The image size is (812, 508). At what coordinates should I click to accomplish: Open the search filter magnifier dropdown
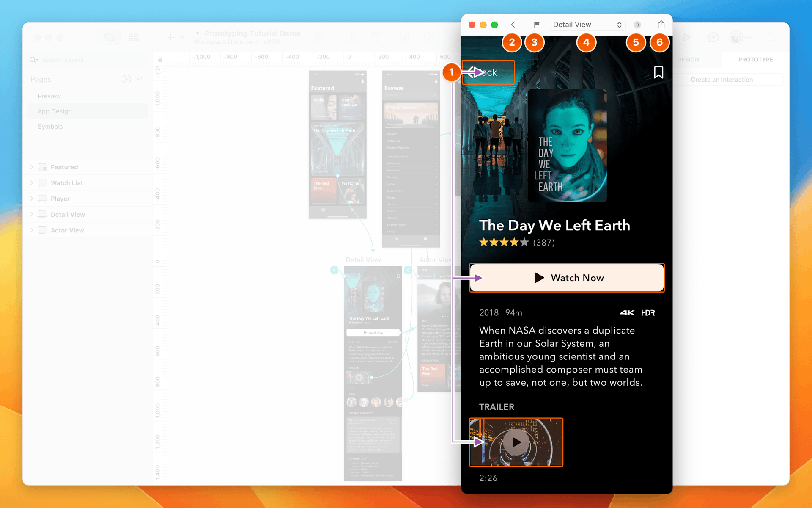[34, 60]
